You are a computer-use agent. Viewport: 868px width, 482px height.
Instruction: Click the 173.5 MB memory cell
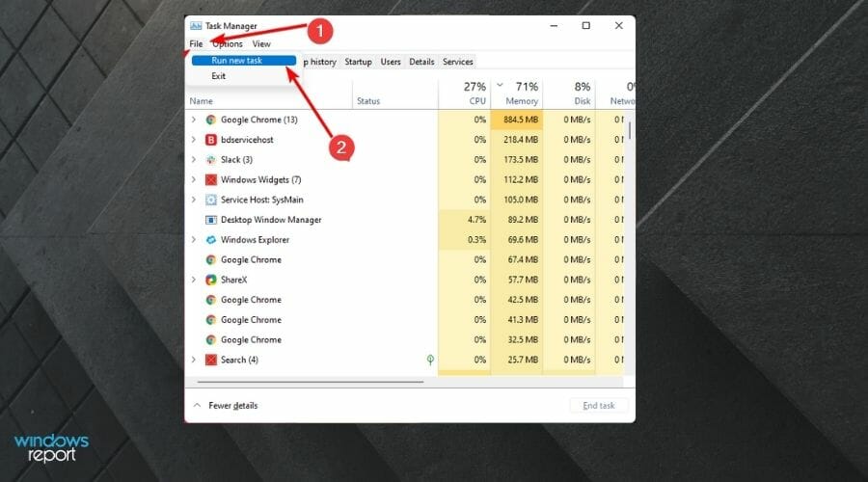point(517,159)
